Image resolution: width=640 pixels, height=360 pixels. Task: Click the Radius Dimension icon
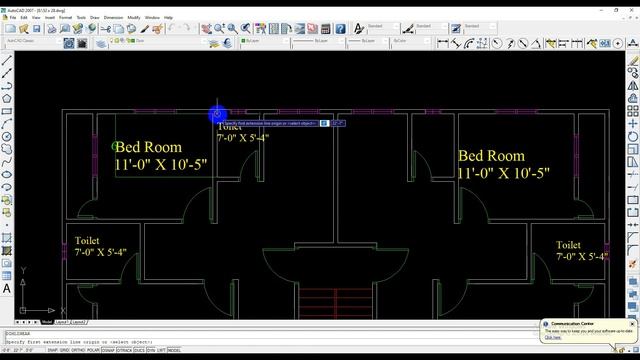point(497,43)
